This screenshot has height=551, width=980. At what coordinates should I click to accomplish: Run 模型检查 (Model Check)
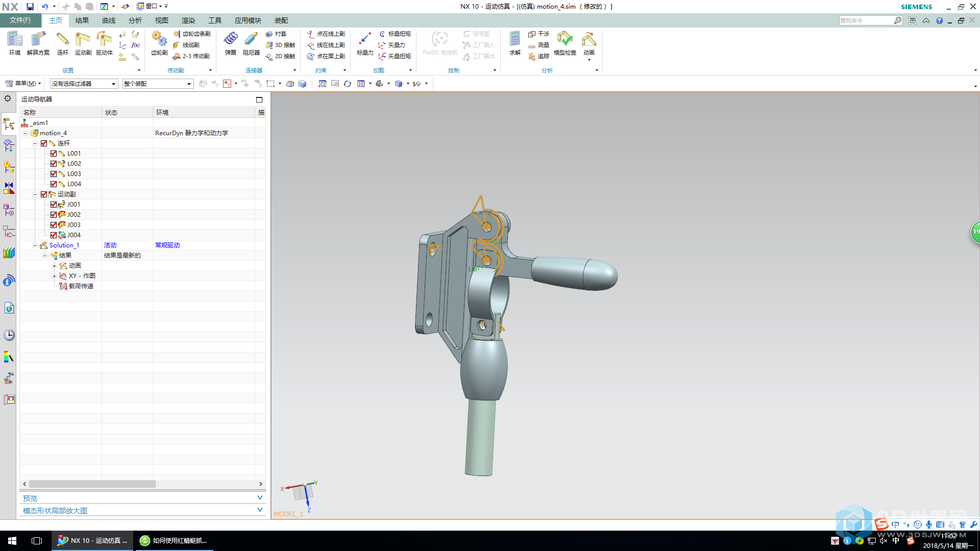tap(565, 43)
